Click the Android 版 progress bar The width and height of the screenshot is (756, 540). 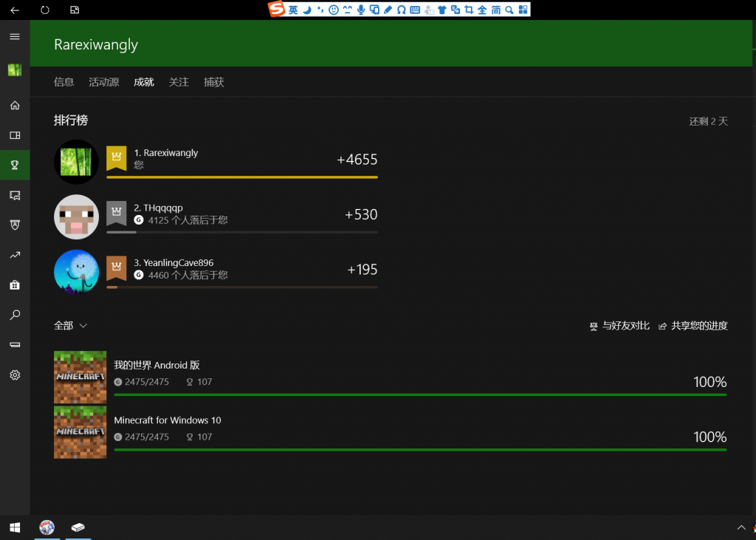(420, 394)
